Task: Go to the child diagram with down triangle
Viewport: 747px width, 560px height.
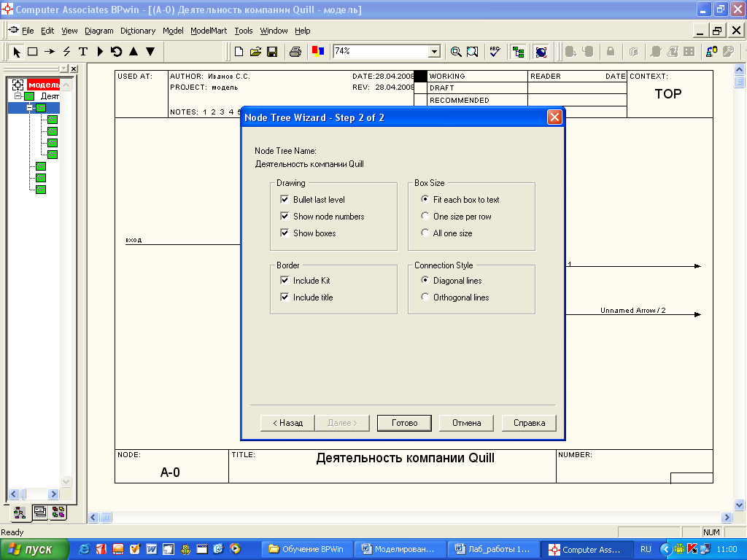Action: click(x=150, y=52)
